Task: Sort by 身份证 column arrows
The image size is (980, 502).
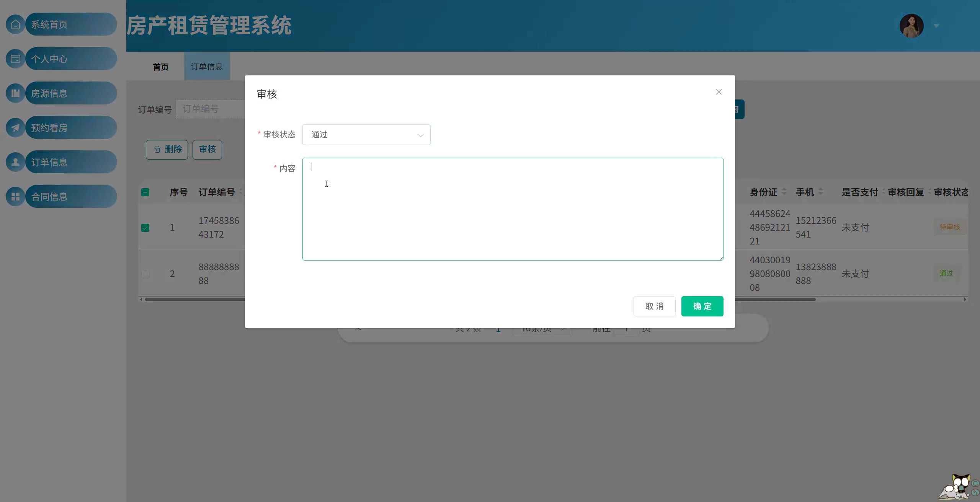Action: pos(784,191)
